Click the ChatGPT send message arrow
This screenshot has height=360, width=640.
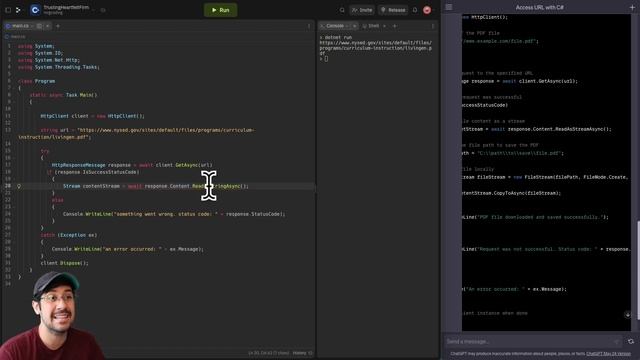(617, 341)
